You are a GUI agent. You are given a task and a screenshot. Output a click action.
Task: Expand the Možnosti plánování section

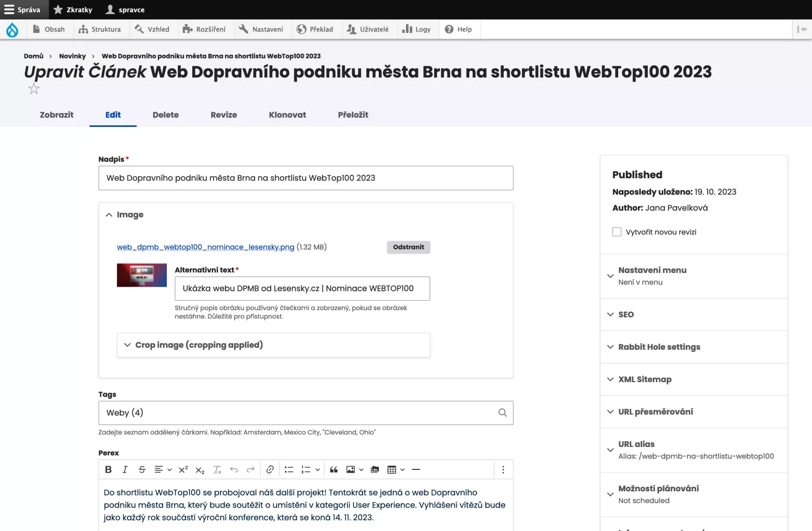(x=694, y=494)
